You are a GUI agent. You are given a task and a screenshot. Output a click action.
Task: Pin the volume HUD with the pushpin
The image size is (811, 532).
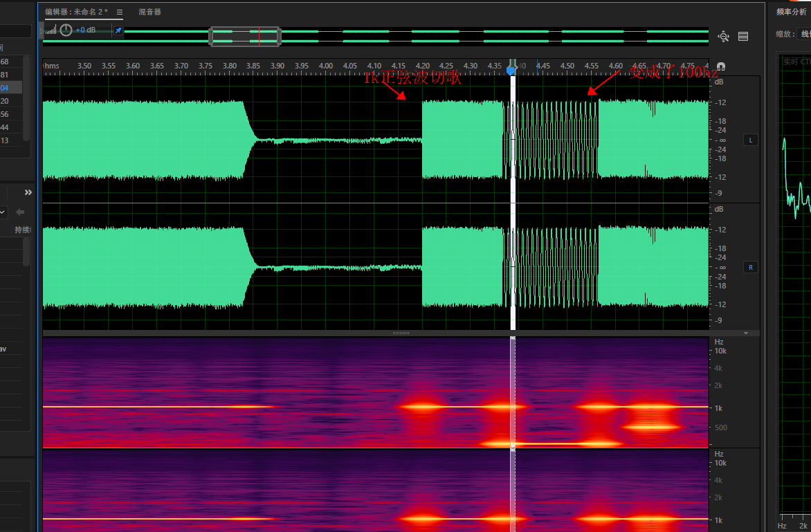click(118, 30)
